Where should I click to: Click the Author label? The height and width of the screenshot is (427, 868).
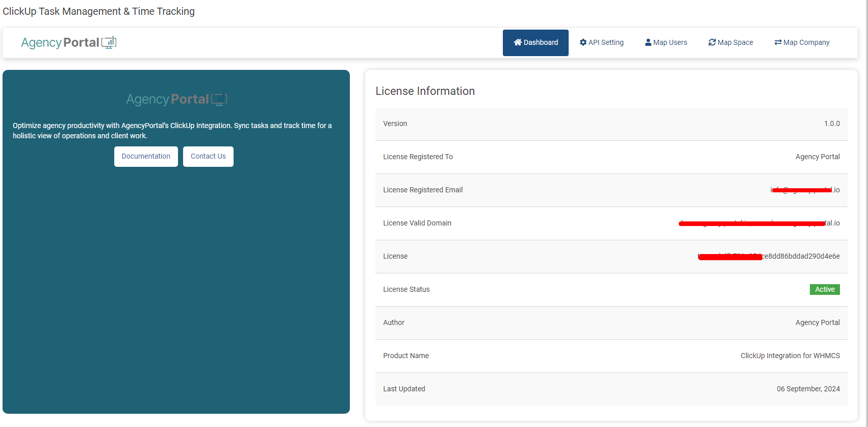(x=394, y=322)
